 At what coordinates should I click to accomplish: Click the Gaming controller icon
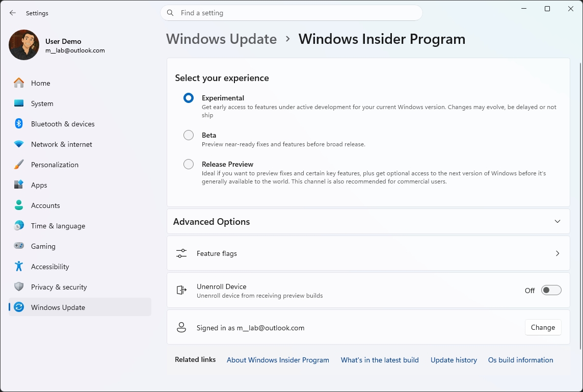(18, 246)
